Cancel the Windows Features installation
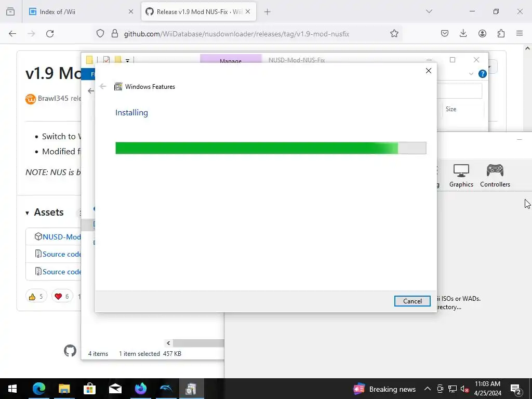The image size is (532, 399). (412, 301)
